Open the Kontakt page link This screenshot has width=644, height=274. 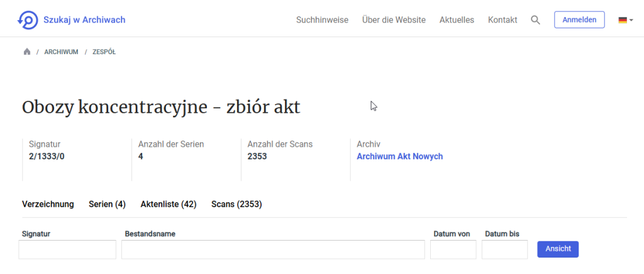click(502, 20)
